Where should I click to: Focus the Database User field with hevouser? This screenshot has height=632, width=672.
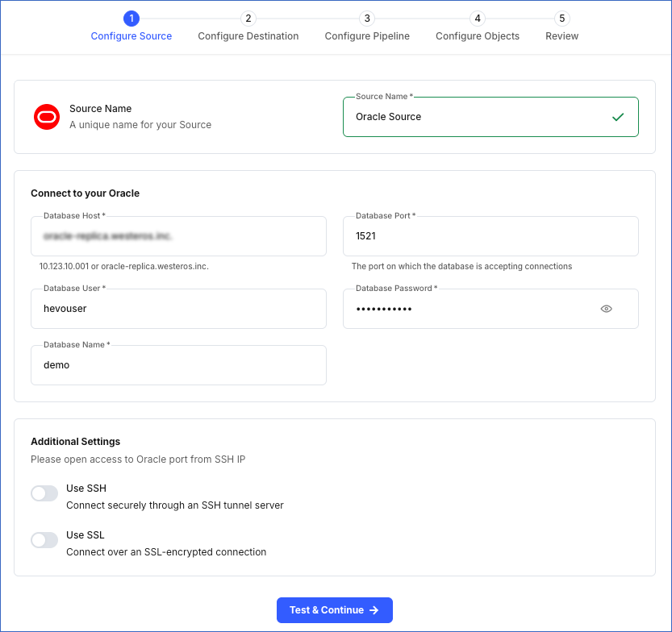(x=179, y=309)
